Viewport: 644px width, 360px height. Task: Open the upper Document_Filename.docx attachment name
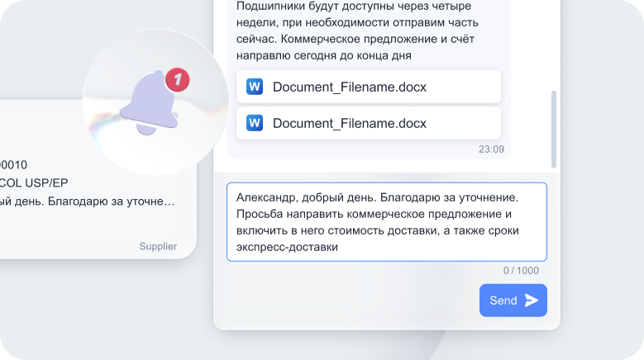[x=349, y=87]
